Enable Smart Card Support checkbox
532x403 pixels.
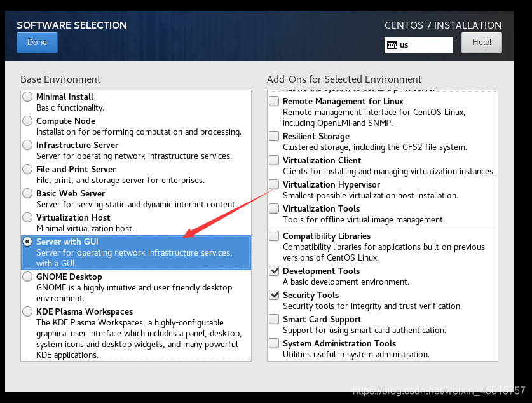(x=274, y=319)
